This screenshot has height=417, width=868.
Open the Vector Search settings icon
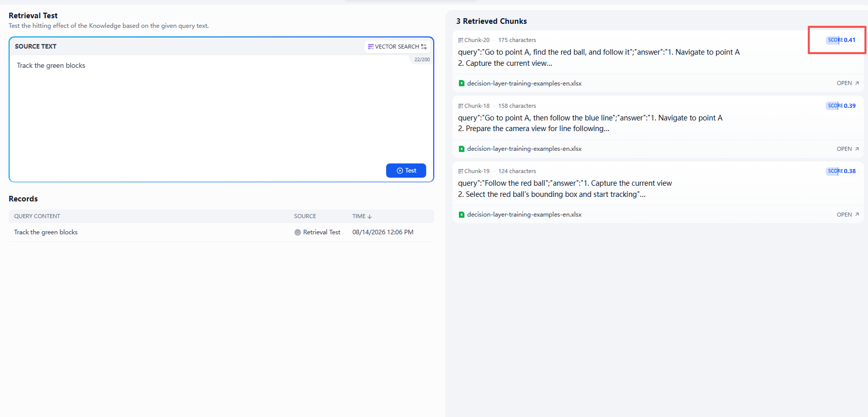424,47
